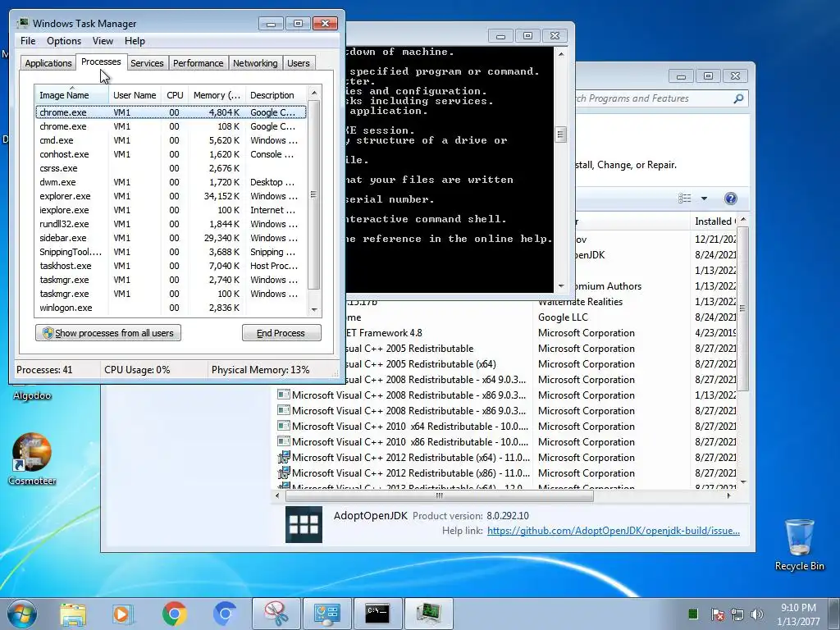Open Task Manager Options menu

(64, 41)
